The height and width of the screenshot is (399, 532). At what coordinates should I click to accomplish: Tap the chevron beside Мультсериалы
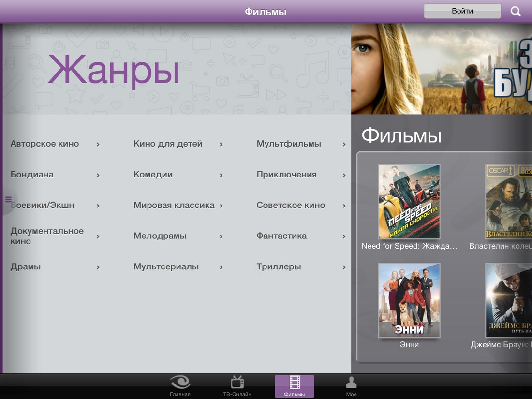[x=221, y=267]
